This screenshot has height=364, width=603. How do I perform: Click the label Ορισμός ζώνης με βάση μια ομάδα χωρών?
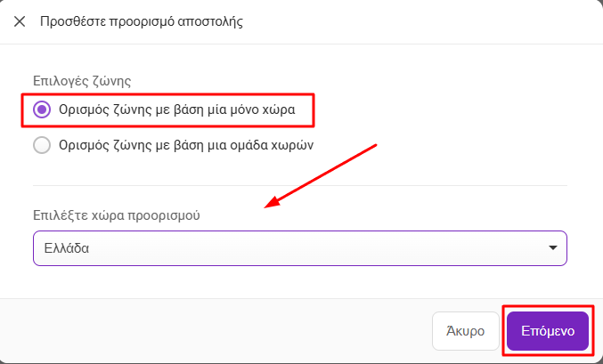pyautogui.click(x=186, y=145)
